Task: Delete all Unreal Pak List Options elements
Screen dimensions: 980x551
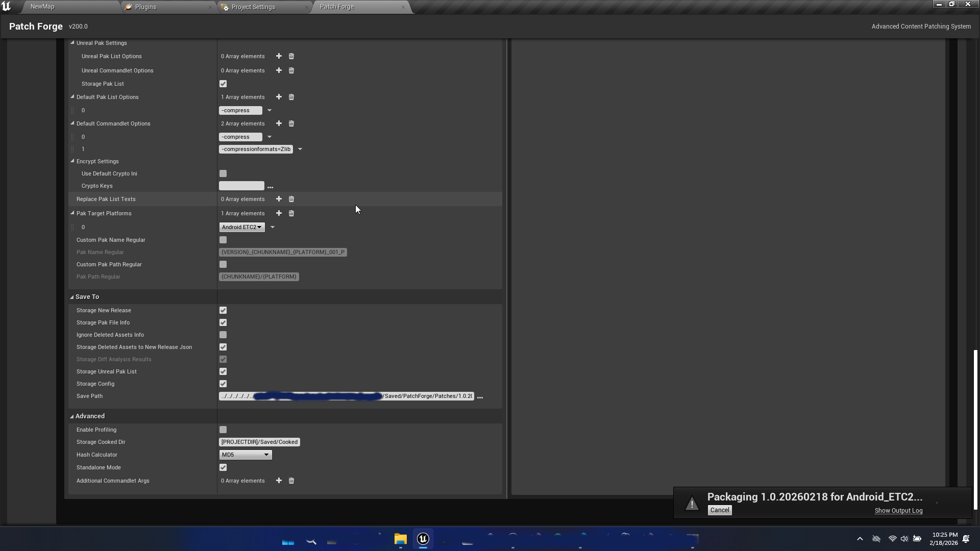Action: (291, 56)
